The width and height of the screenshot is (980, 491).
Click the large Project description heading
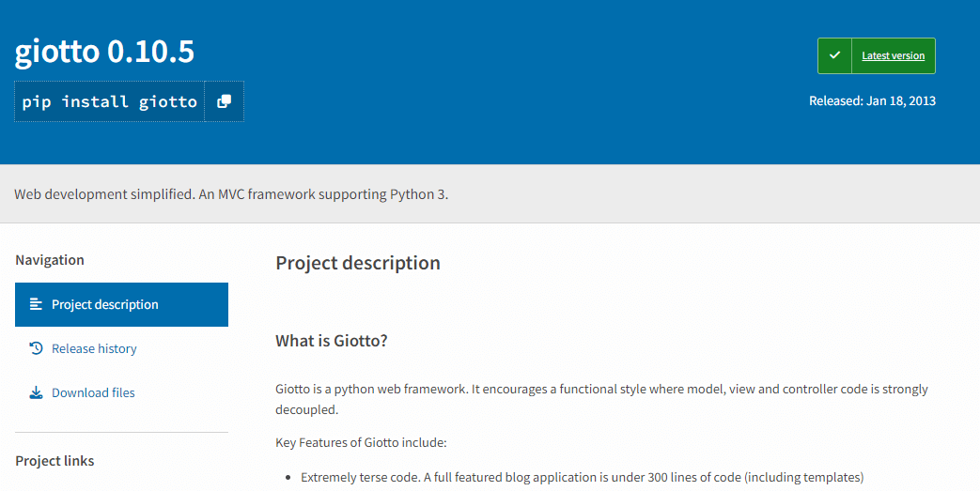357,263
